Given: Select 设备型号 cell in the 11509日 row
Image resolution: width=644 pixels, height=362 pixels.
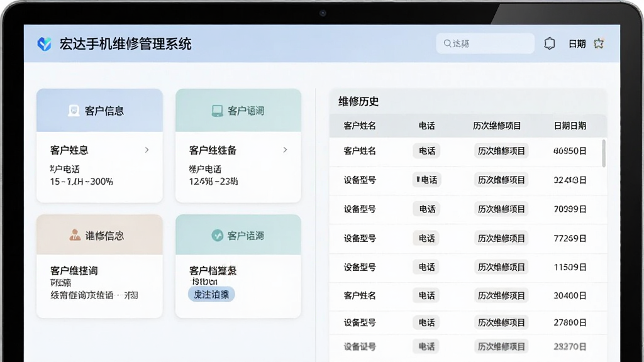Looking at the screenshot, I should [x=359, y=267].
